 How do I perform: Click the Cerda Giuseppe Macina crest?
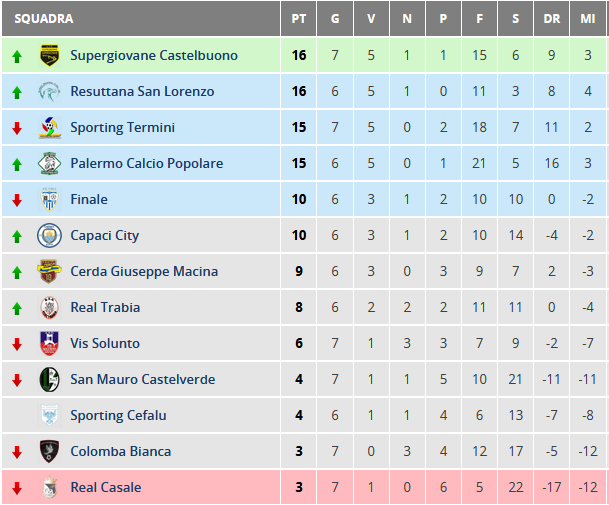pyautogui.click(x=49, y=271)
